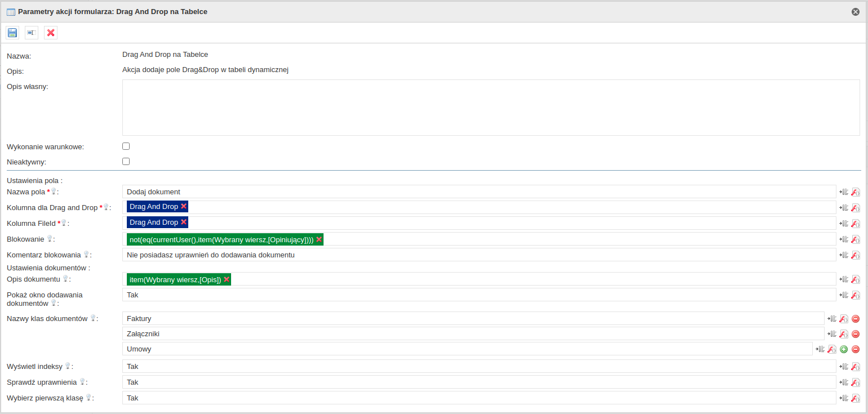
Task: Save parameters with the floppy disk icon
Action: pos(12,33)
